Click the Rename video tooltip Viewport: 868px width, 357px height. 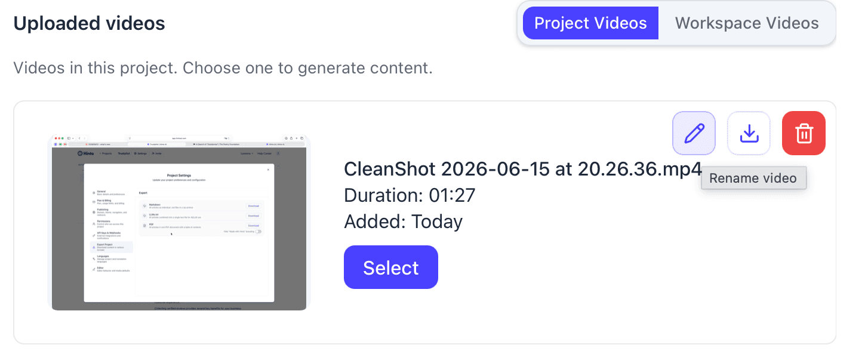click(x=753, y=178)
